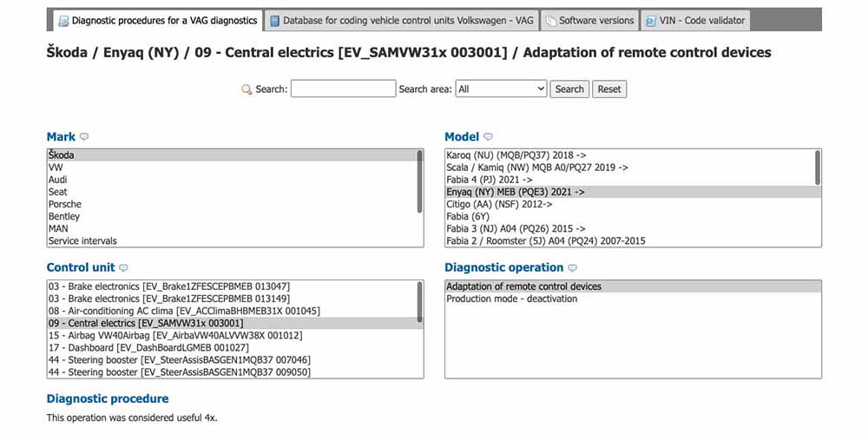Click the VIN - Code validator tab icon
The width and height of the screenshot is (868, 434).
(x=650, y=20)
